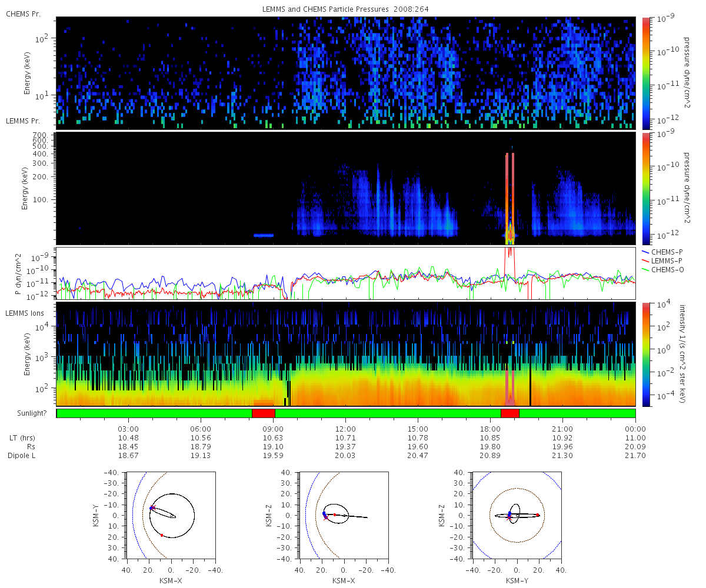This screenshot has height=588, width=706.
Task: Click the 15:00 time tick label
Action: point(418,429)
